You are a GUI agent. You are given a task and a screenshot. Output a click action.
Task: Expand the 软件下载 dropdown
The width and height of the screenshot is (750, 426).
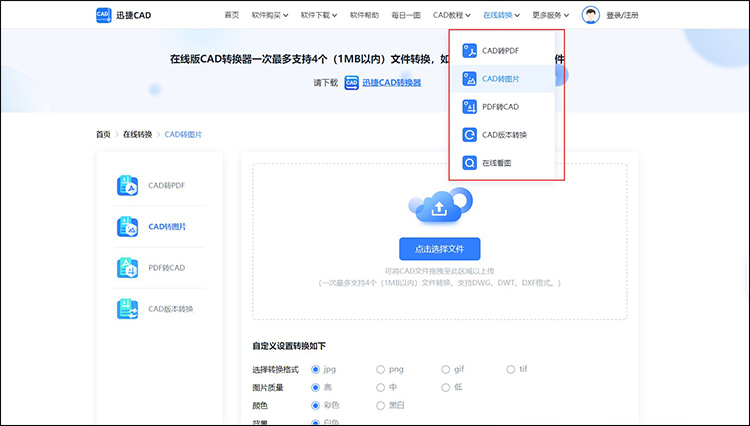319,15
